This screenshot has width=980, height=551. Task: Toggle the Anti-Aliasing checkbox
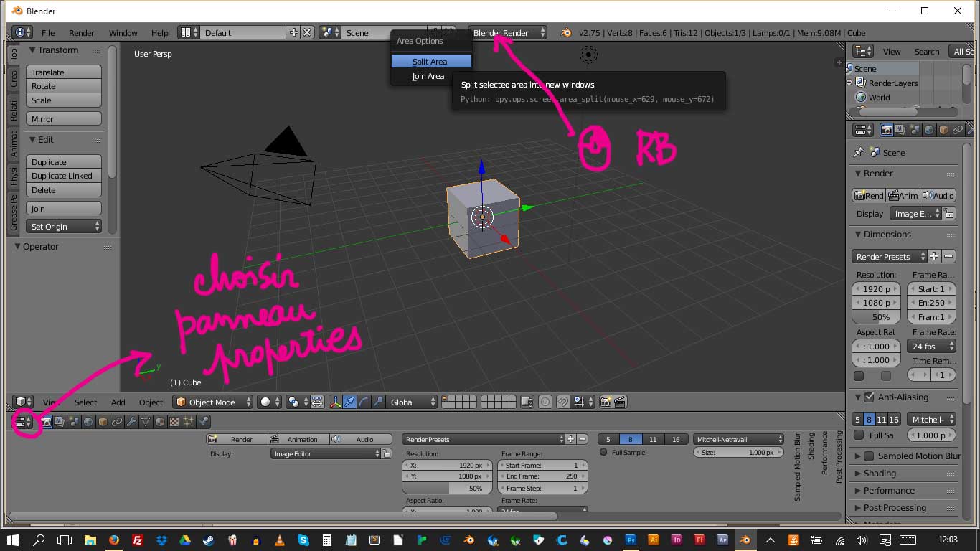(869, 397)
